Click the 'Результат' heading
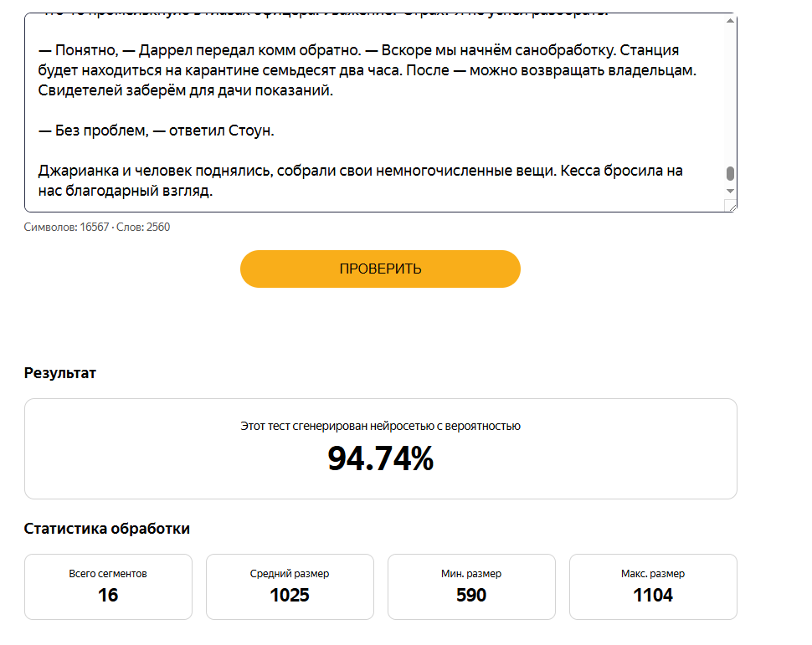Image resolution: width=812 pixels, height=645 pixels. pos(60,373)
